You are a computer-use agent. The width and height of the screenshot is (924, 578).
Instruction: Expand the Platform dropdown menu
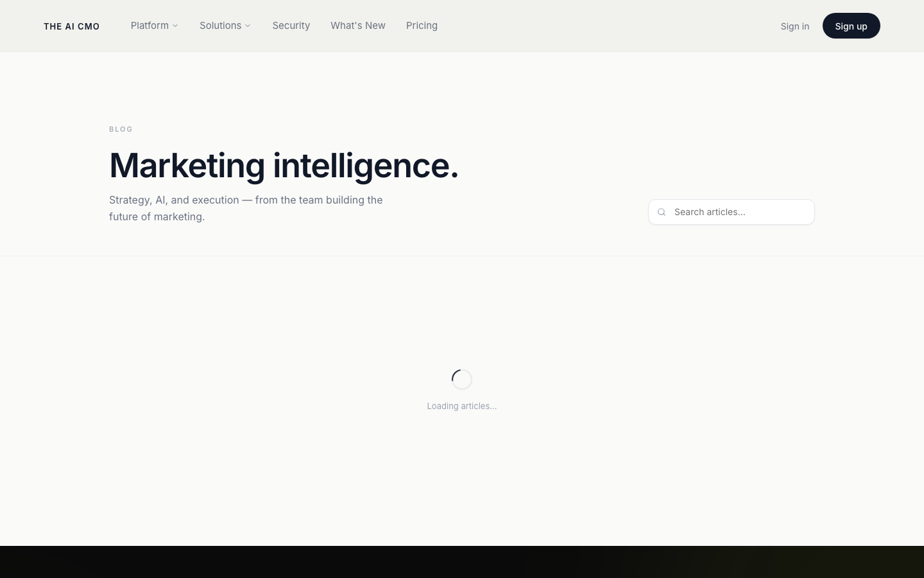point(155,26)
